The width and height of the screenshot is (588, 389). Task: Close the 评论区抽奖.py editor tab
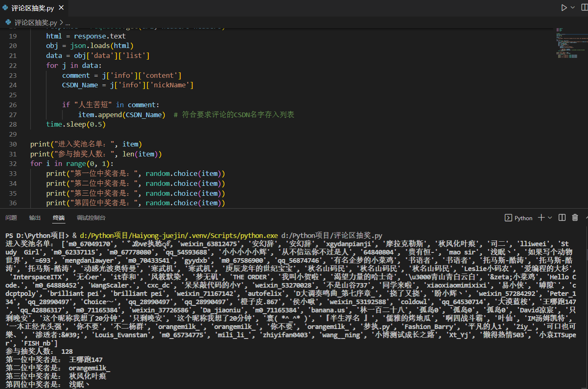[61, 8]
